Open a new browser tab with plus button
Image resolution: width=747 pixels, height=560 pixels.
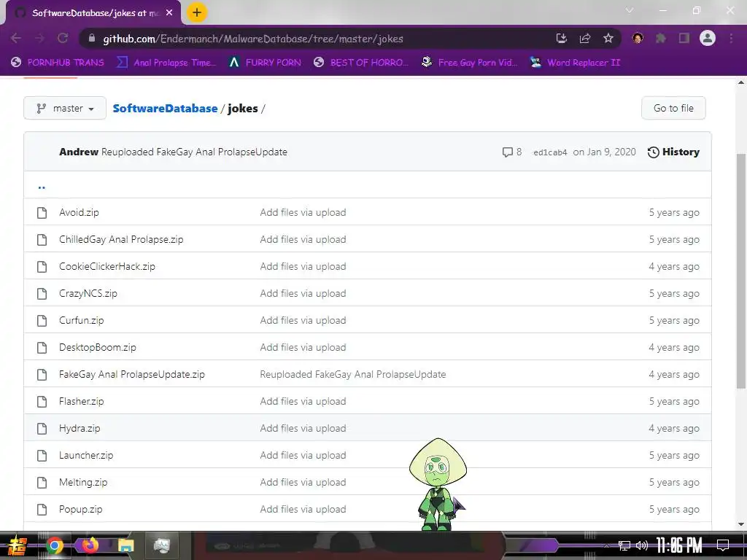pyautogui.click(x=197, y=13)
